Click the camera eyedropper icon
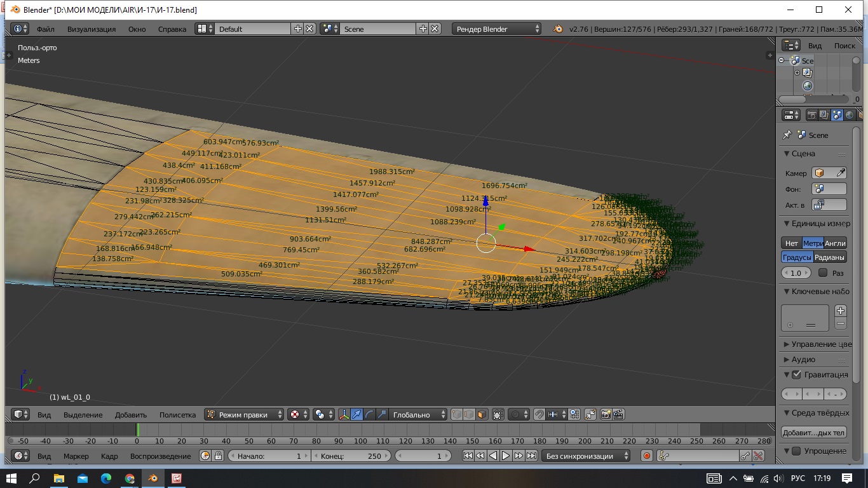 840,173
